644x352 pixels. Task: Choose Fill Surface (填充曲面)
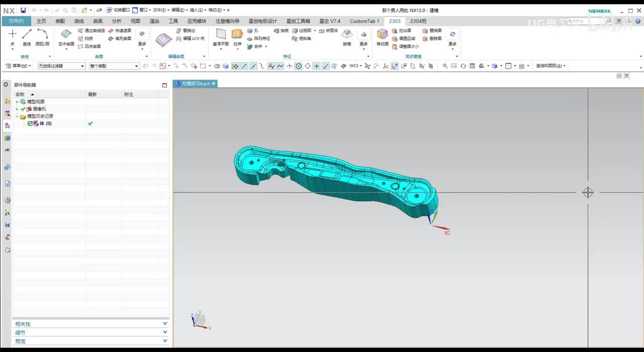120,38
